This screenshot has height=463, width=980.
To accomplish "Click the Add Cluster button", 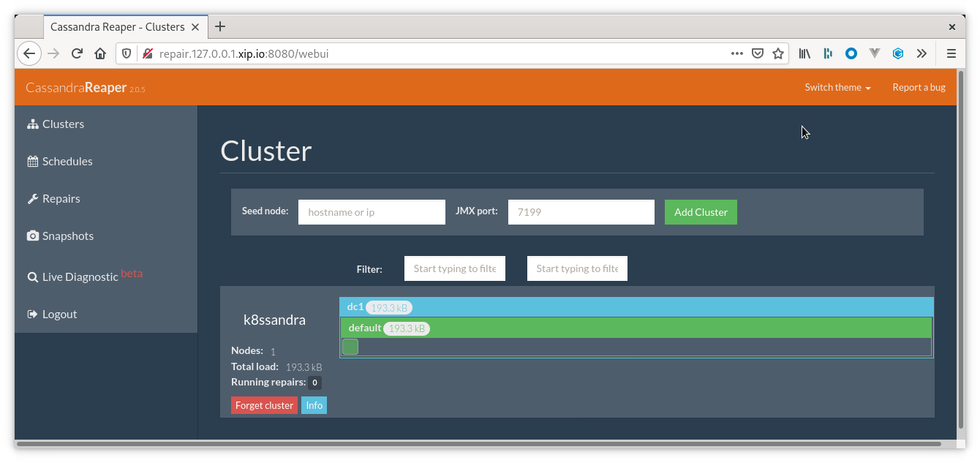I will point(700,211).
